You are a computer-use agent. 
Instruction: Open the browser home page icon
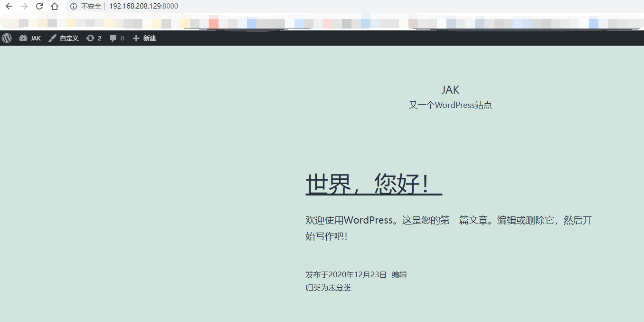coord(55,6)
